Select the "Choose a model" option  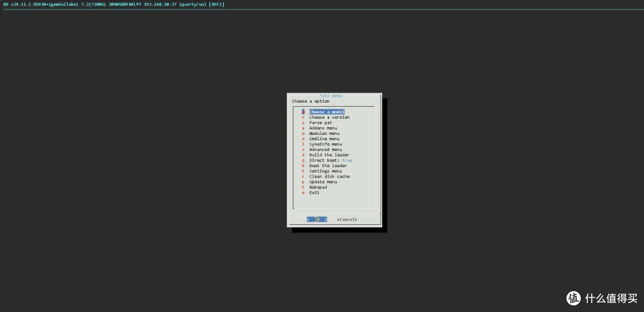pos(327,112)
